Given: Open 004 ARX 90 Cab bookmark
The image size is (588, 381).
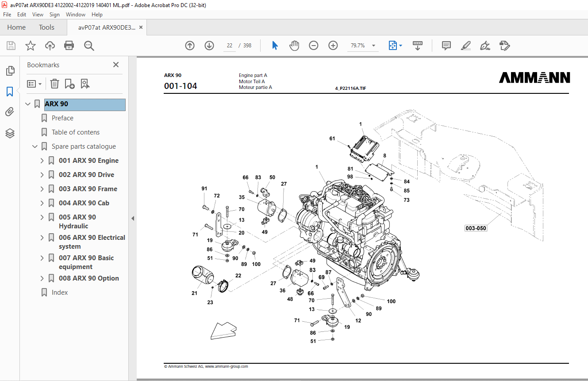Looking at the screenshot, I should tap(84, 203).
